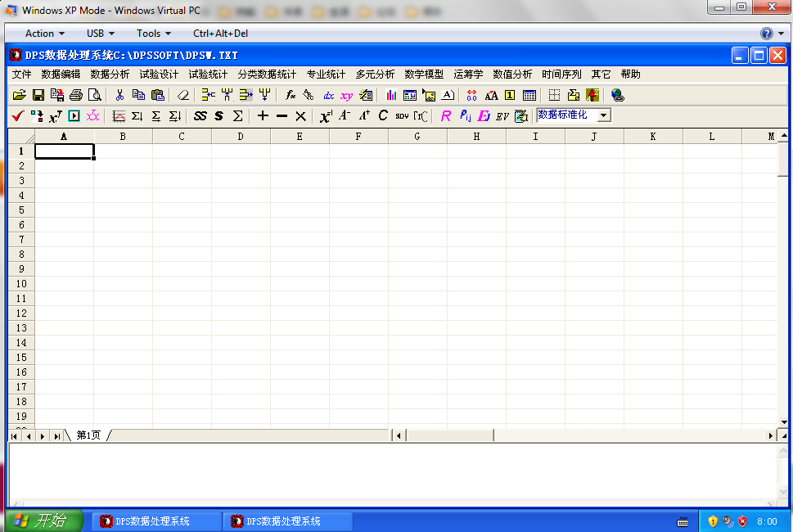Image resolution: width=793 pixels, height=532 pixels.
Task: Click the x inverse matrix icon
Action: point(326,115)
